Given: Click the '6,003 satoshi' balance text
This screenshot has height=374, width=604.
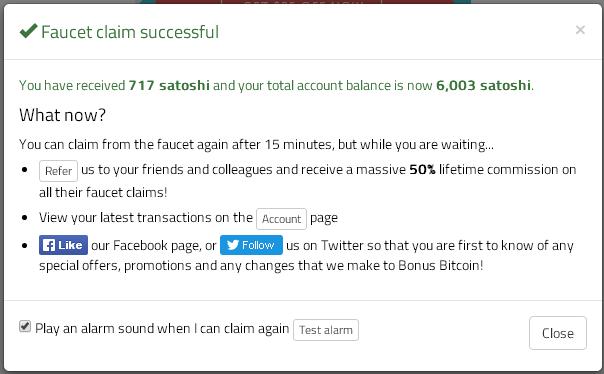Looking at the screenshot, I should (x=483, y=85).
